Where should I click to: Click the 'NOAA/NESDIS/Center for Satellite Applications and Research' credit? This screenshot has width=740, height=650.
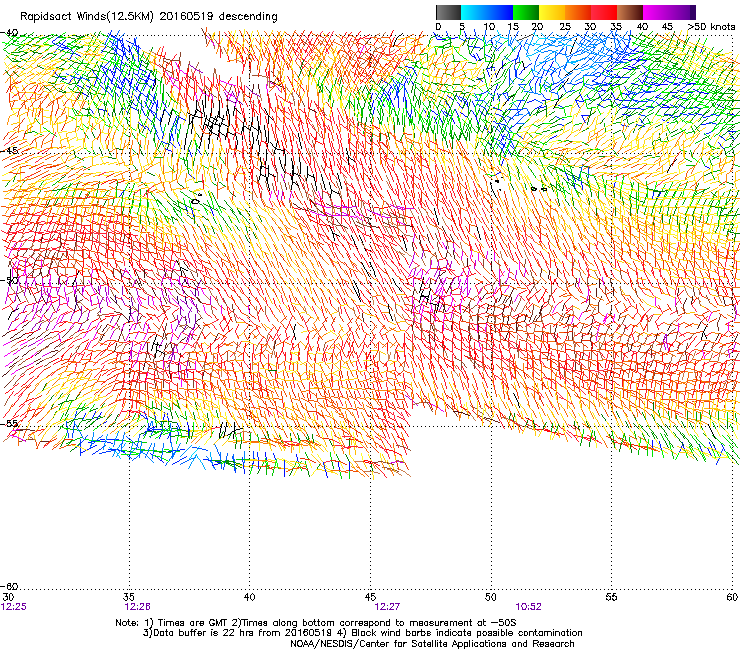tap(432, 644)
